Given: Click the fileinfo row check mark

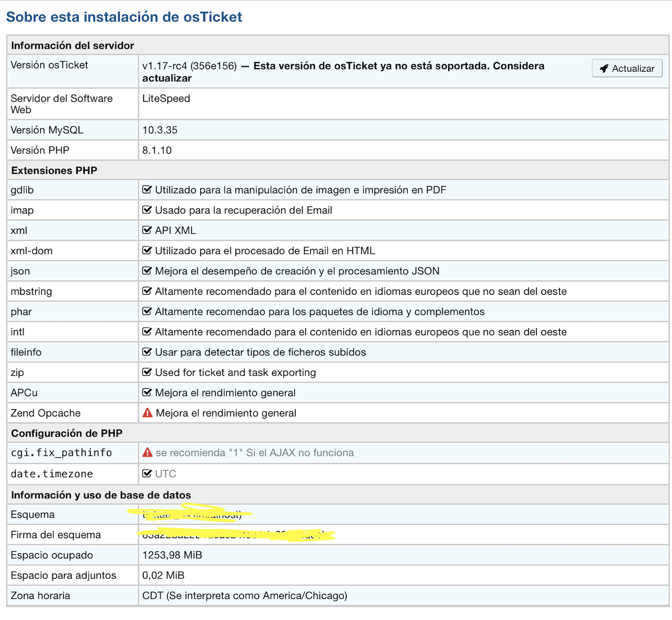Looking at the screenshot, I should [147, 352].
